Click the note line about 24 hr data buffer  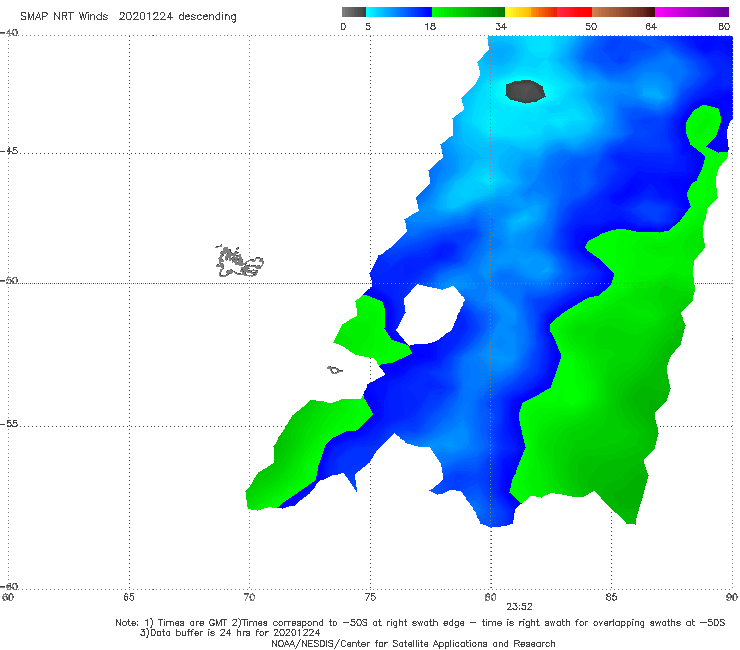230,633
